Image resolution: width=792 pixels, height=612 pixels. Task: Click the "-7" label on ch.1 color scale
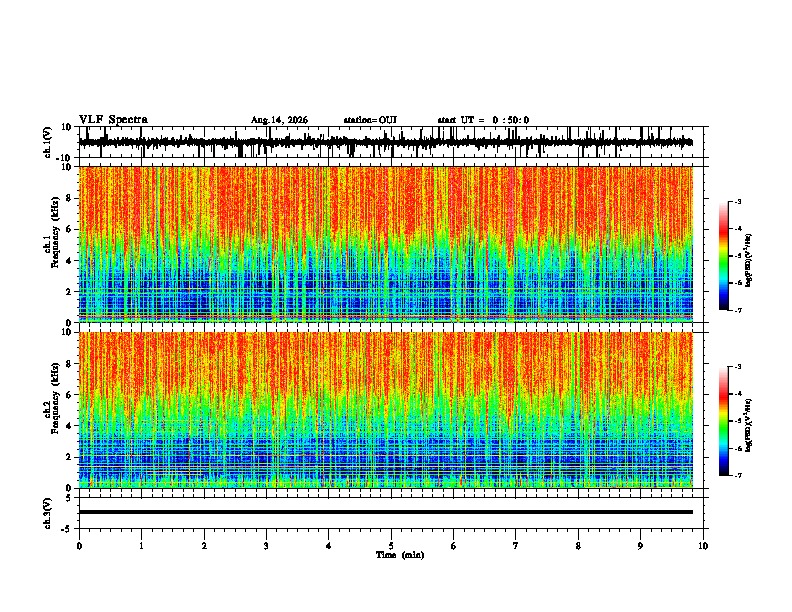click(x=737, y=310)
